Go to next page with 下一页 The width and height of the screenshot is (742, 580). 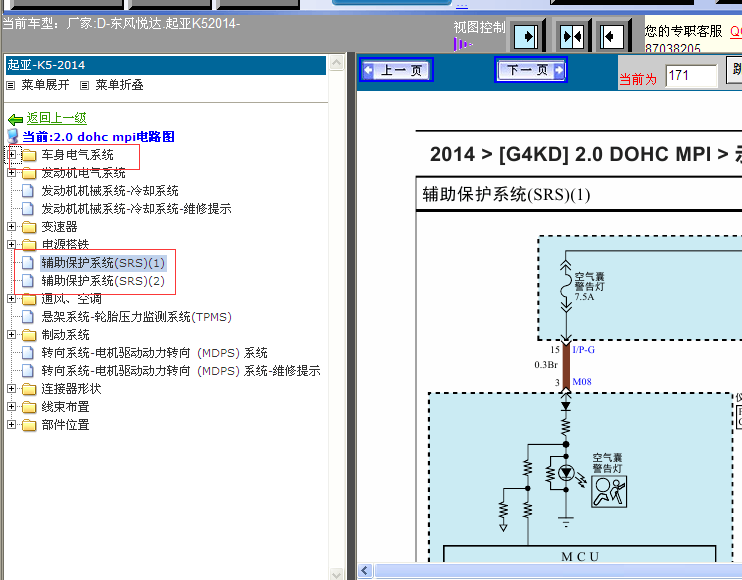(x=530, y=70)
